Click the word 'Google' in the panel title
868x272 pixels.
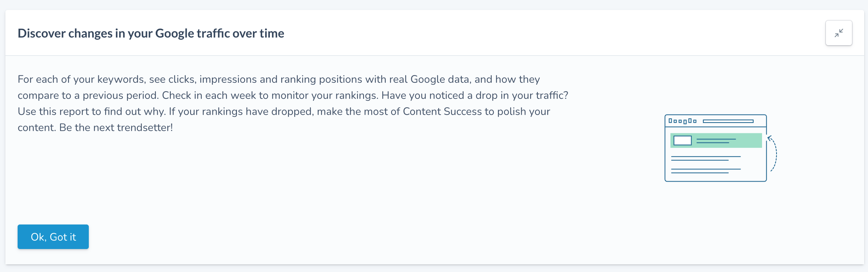pyautogui.click(x=175, y=33)
